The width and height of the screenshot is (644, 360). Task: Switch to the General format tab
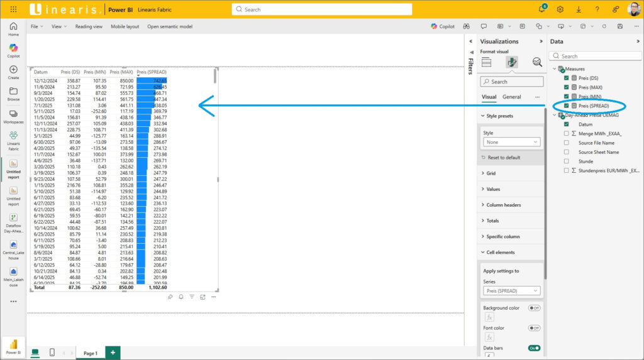pyautogui.click(x=511, y=97)
